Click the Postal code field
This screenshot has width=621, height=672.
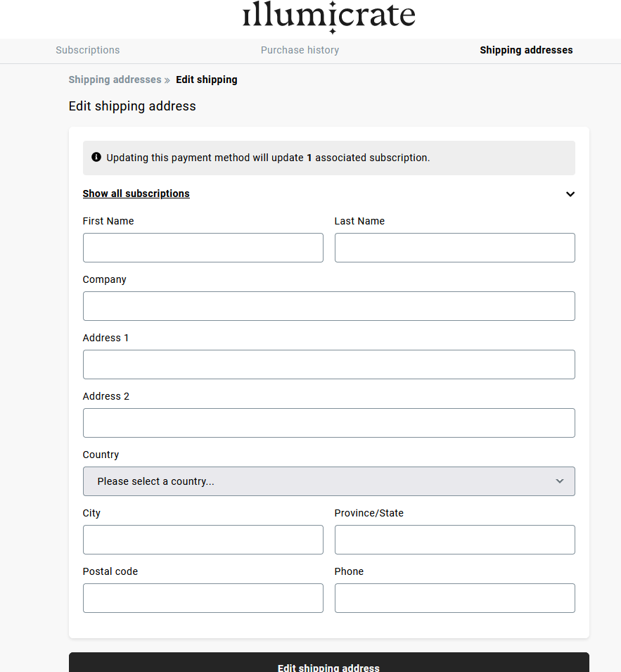click(x=203, y=598)
